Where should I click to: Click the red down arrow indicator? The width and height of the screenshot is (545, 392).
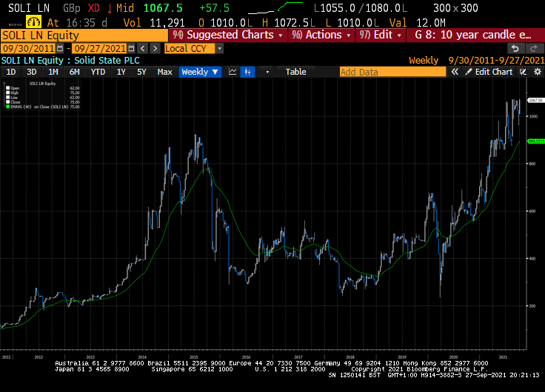coord(110,8)
